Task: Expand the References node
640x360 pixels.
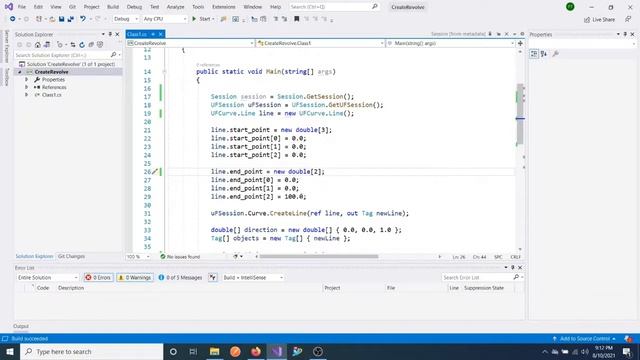Action: pos(27,87)
